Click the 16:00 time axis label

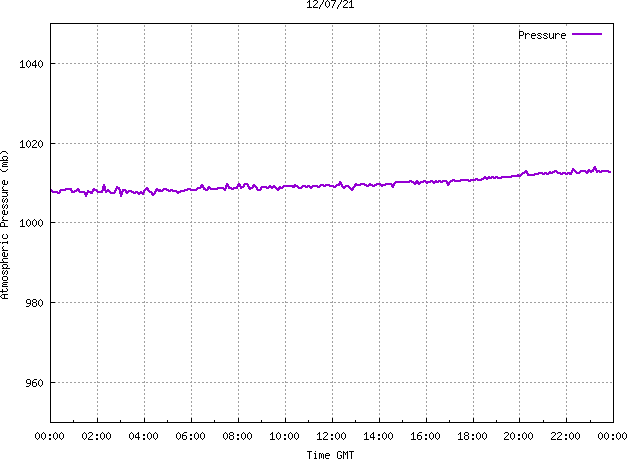point(425,436)
